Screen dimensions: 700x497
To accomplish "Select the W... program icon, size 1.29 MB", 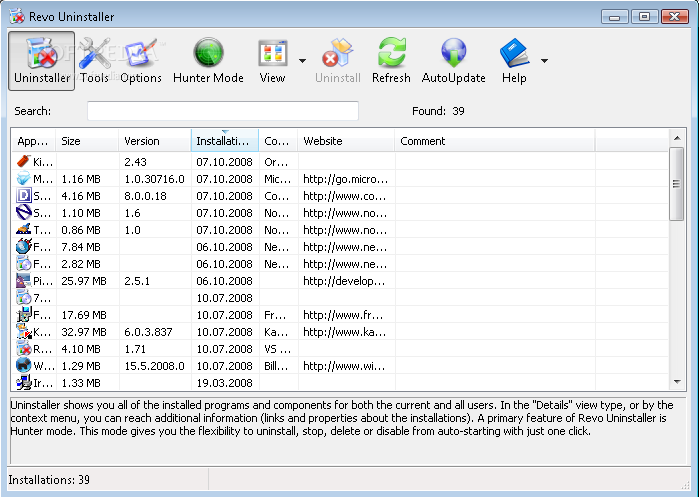I will (x=24, y=365).
